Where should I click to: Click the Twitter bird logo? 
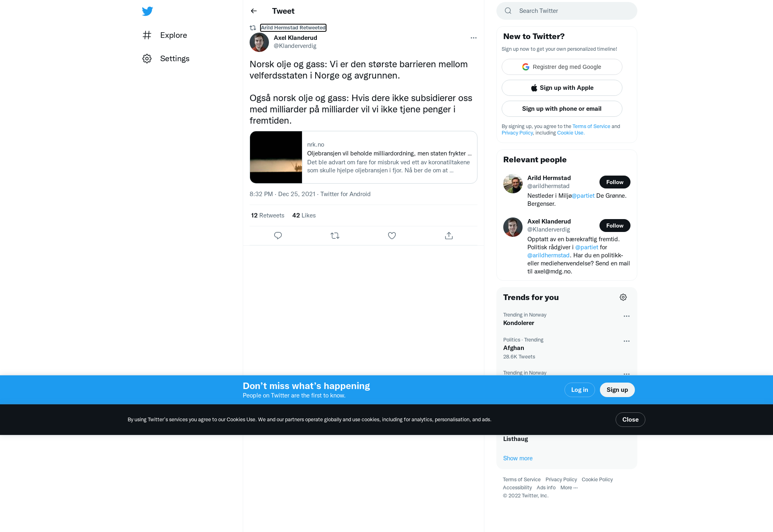[x=147, y=11]
